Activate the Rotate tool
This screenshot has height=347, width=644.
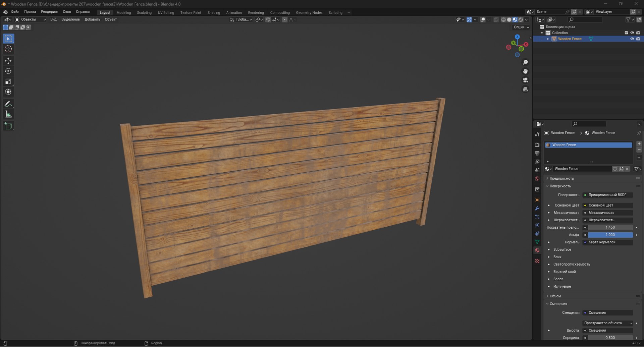click(8, 71)
